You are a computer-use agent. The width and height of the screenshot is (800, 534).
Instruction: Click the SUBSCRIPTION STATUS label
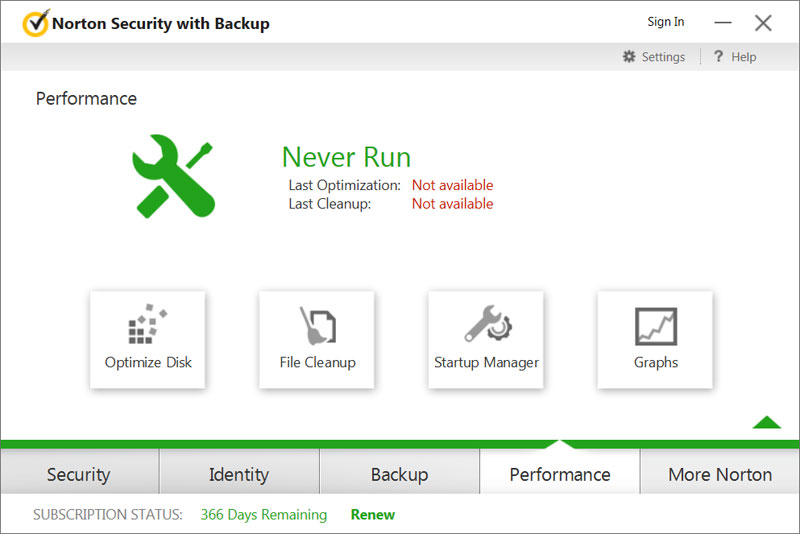108,515
